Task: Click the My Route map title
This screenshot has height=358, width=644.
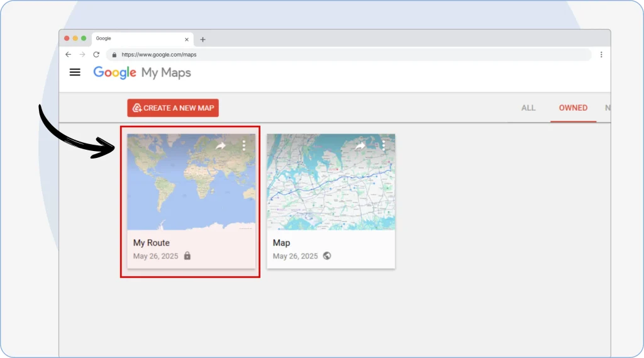Action: (x=151, y=243)
